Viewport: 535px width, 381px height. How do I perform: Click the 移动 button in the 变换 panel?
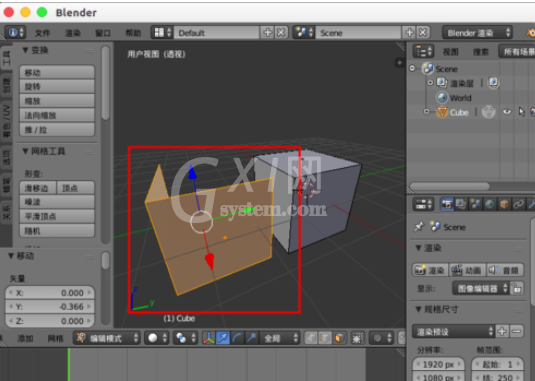coord(57,72)
